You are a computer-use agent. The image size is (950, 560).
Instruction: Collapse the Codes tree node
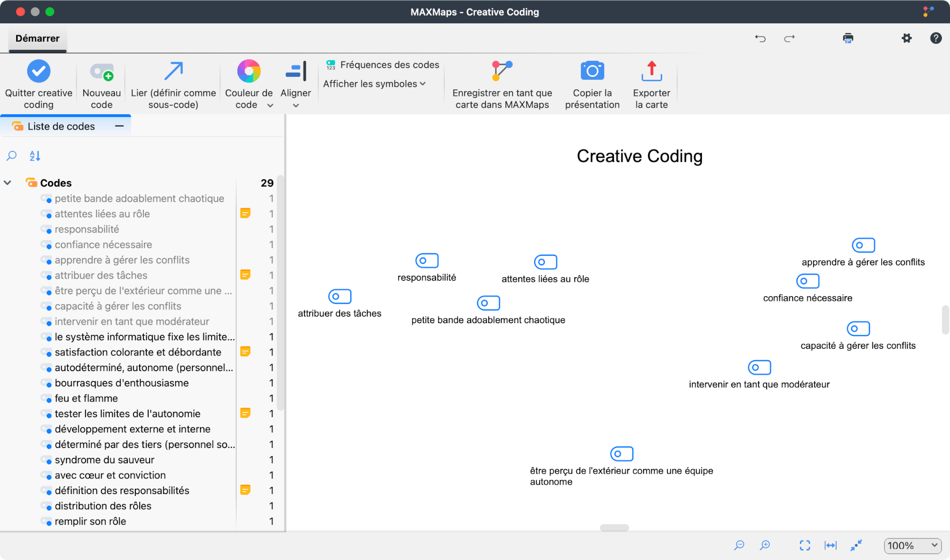[8, 183]
